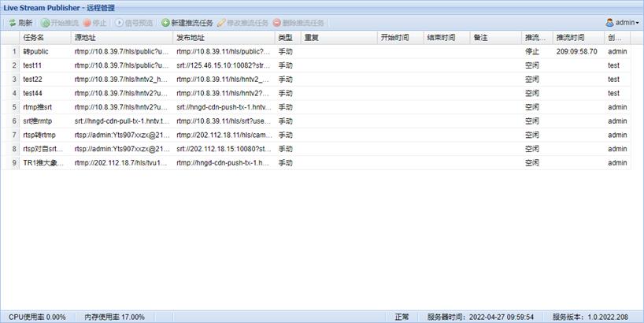Click the 停止 stop button
Viewport: 644px width, 323px height.
click(95, 23)
